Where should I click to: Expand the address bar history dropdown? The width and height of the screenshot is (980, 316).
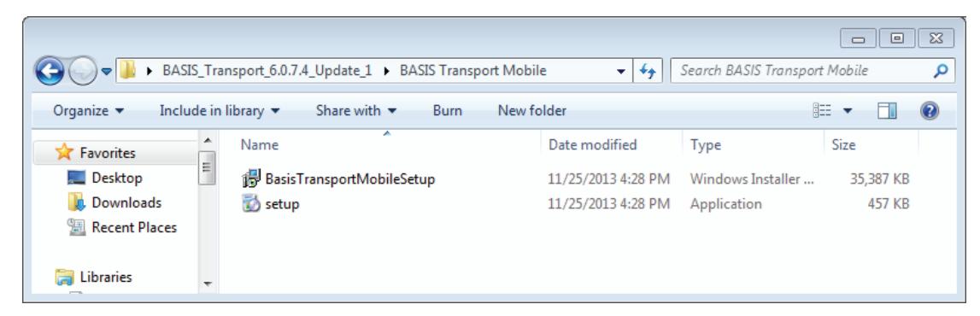620,72
